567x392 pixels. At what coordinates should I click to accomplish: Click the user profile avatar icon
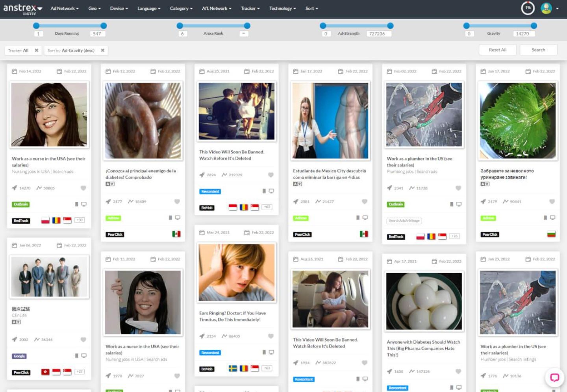[546, 8]
